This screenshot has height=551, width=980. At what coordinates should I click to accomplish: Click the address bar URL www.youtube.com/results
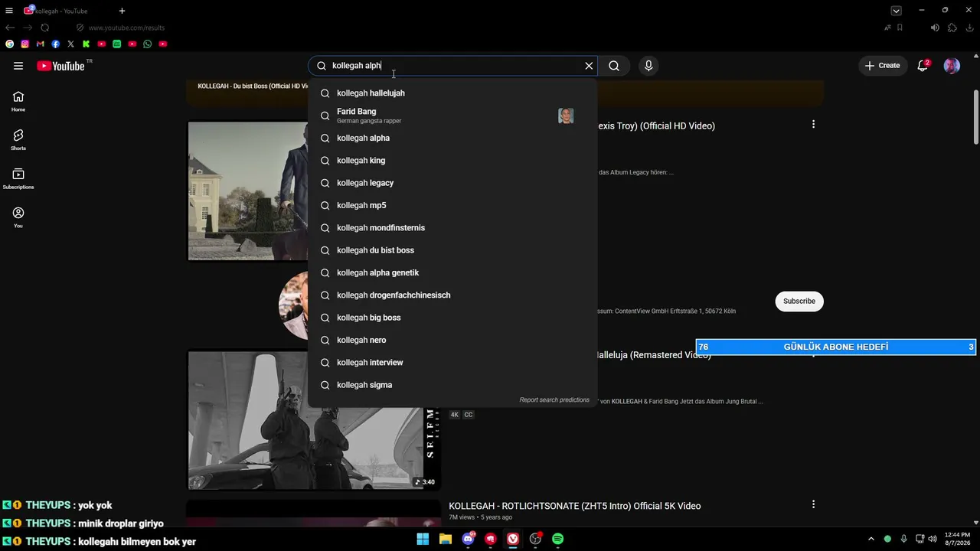coord(126,28)
